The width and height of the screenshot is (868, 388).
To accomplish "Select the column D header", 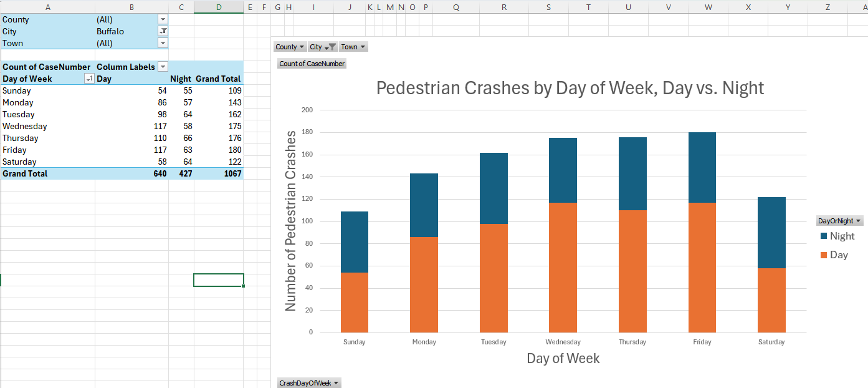I will coord(219,7).
